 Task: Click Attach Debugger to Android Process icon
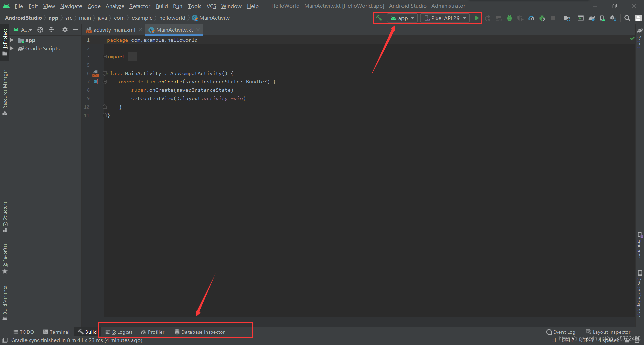[542, 18]
